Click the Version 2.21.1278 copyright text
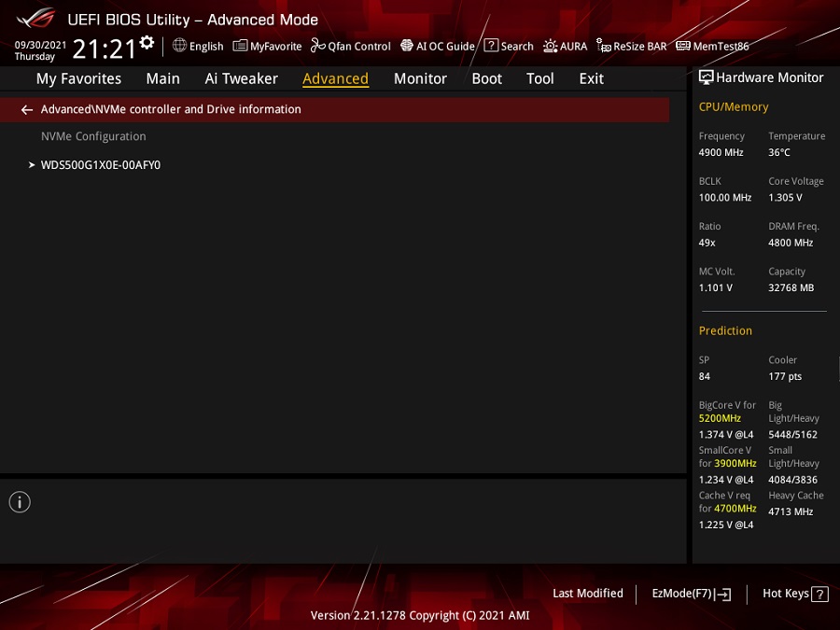840x630 pixels. (x=420, y=616)
